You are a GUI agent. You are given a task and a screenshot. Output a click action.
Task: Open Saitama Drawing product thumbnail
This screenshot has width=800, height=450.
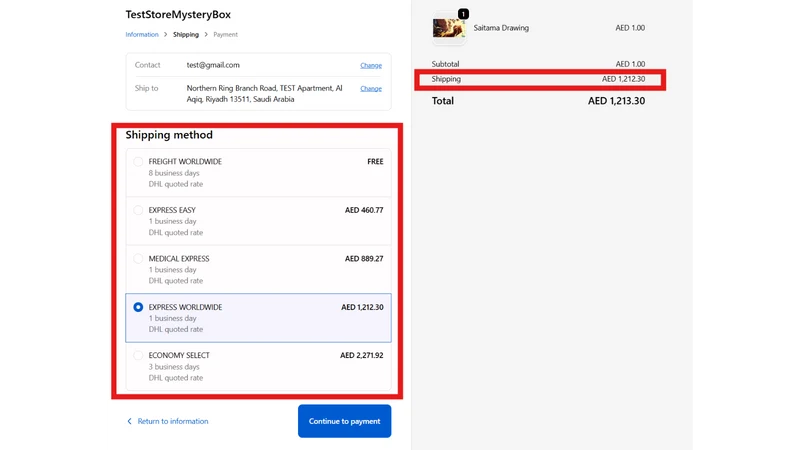449,29
